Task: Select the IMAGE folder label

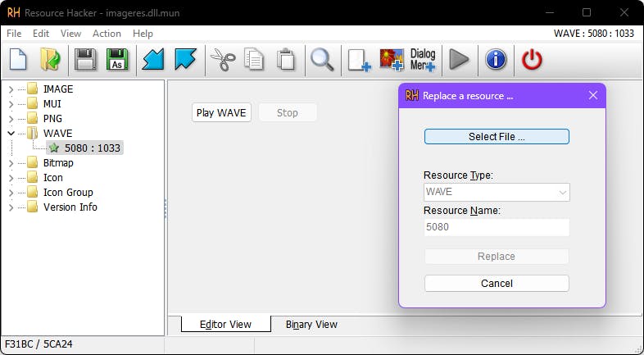Action: [58, 89]
